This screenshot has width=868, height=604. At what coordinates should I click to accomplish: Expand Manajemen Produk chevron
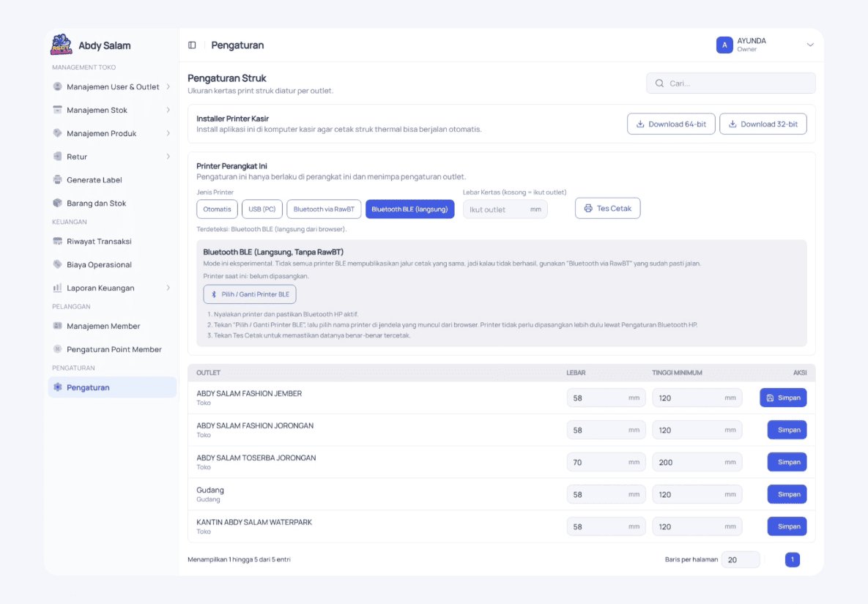coord(168,133)
